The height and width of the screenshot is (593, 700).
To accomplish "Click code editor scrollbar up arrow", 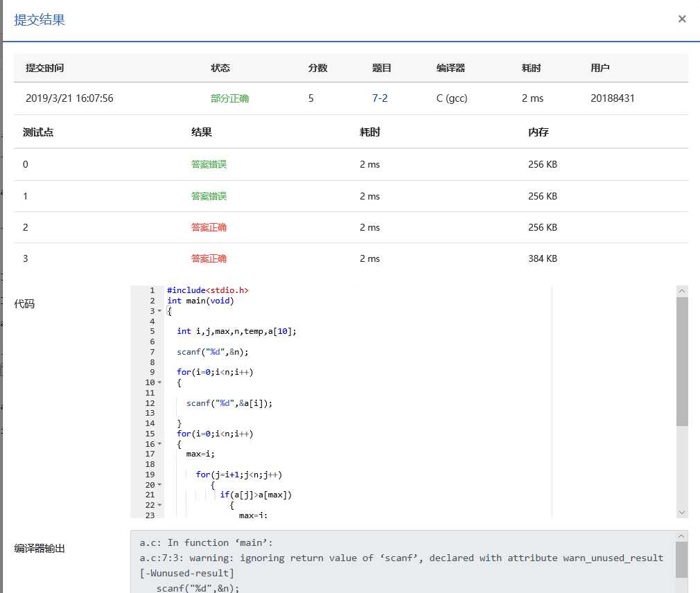I will tap(682, 291).
